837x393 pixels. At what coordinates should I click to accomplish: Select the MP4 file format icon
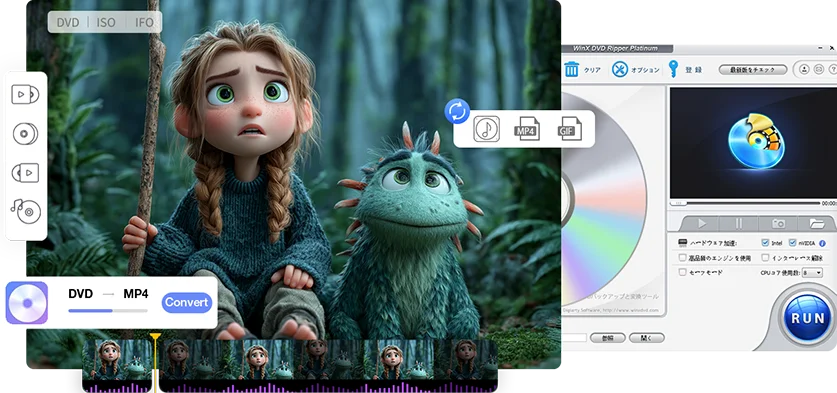pyautogui.click(x=527, y=129)
